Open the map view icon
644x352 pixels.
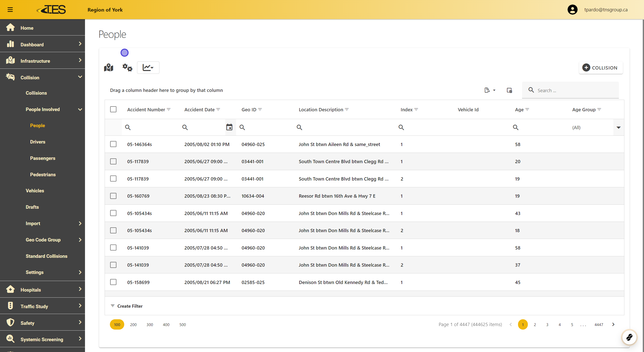click(109, 67)
